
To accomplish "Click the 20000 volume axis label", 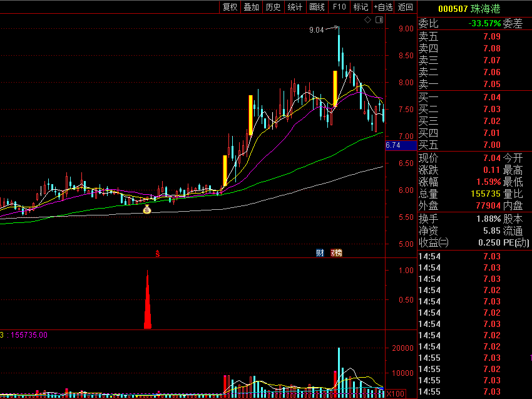I will coord(402,348).
